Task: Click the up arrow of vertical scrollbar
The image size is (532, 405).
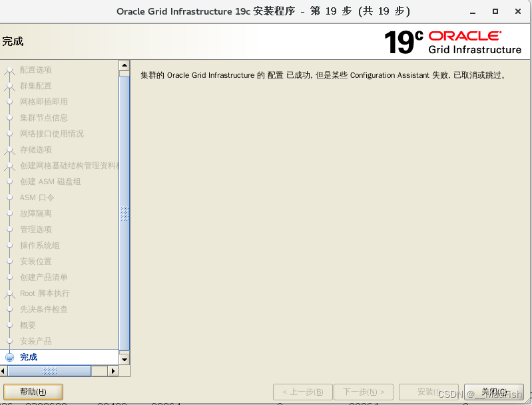Action: pyautogui.click(x=125, y=65)
